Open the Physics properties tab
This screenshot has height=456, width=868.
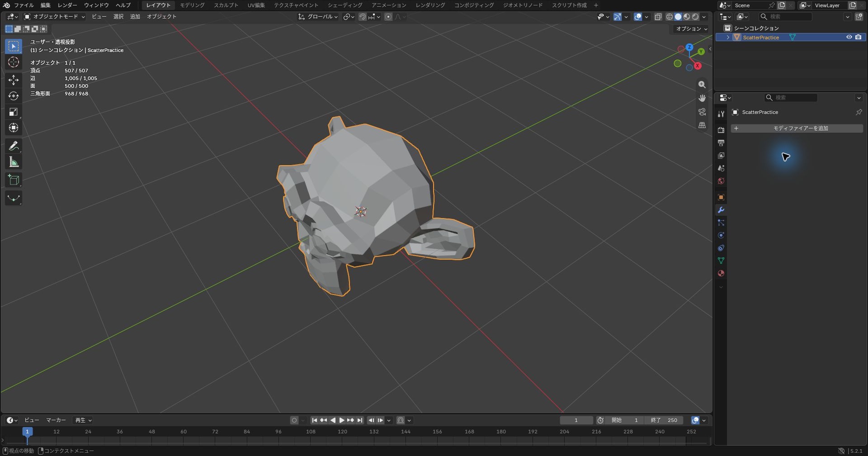[721, 235]
